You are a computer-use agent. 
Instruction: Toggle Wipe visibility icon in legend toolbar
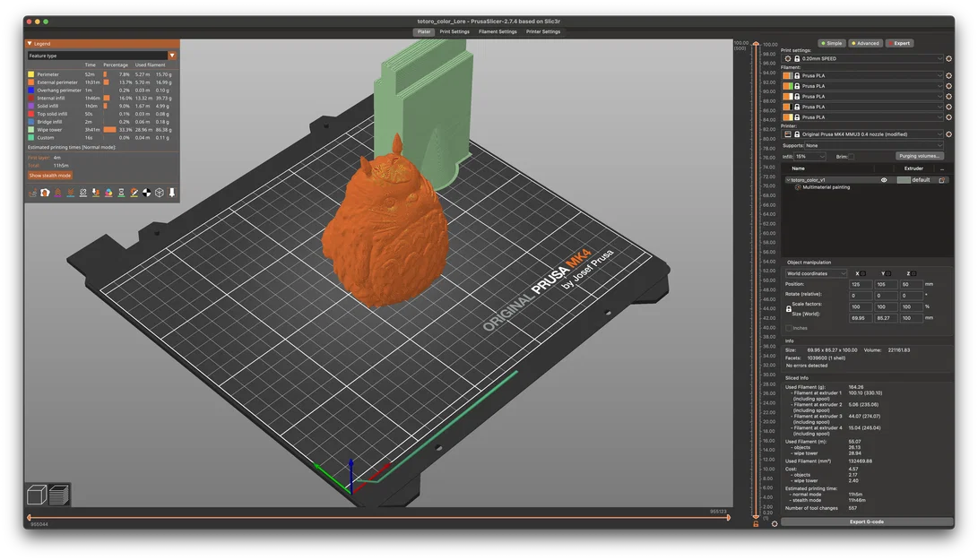45,193
